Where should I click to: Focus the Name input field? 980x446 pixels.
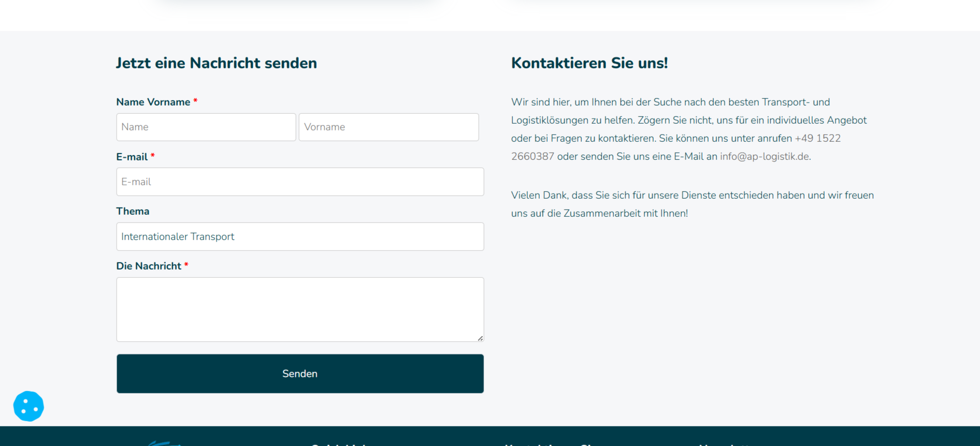206,127
